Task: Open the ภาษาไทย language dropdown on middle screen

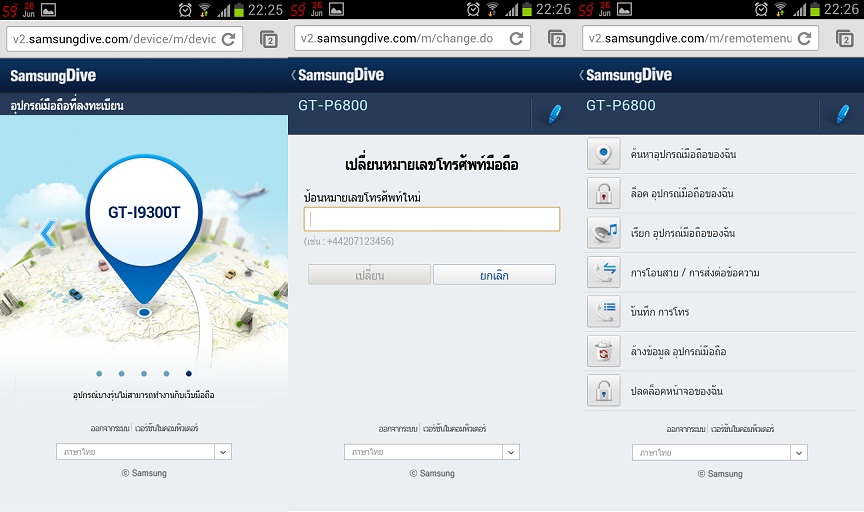Action: coord(432,452)
